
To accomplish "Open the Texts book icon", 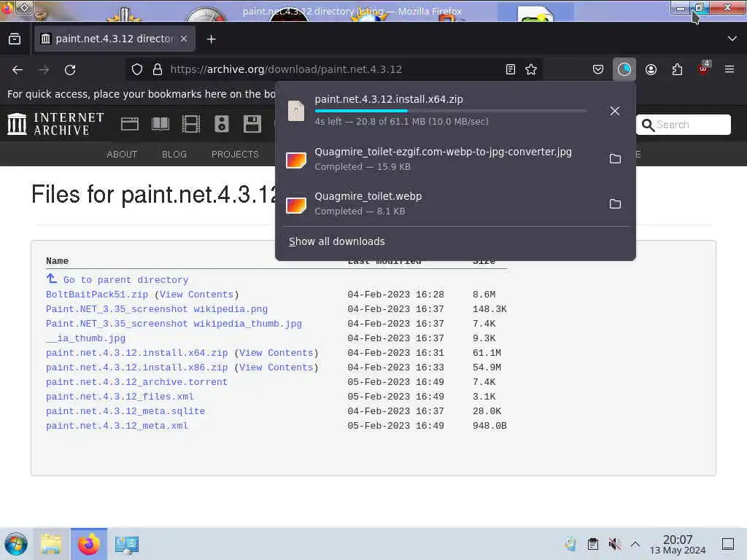I will coord(160,124).
